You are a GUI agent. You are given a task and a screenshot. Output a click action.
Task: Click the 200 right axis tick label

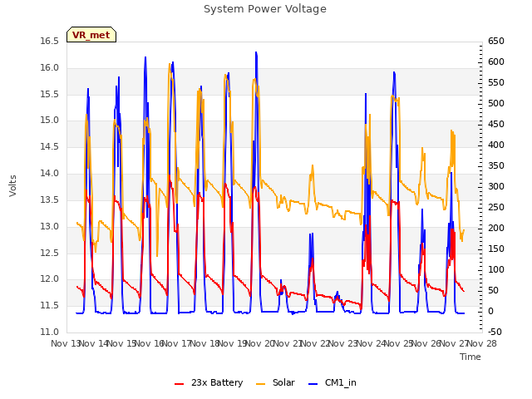496,228
